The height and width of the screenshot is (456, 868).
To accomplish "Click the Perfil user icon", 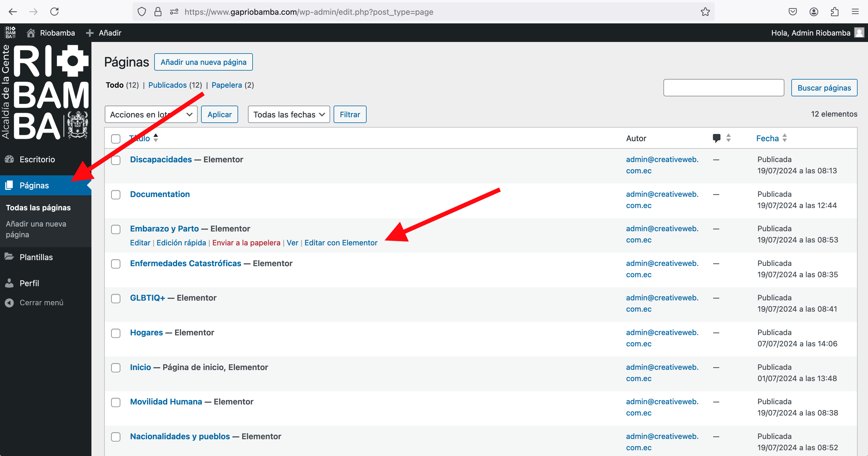I will [x=10, y=283].
